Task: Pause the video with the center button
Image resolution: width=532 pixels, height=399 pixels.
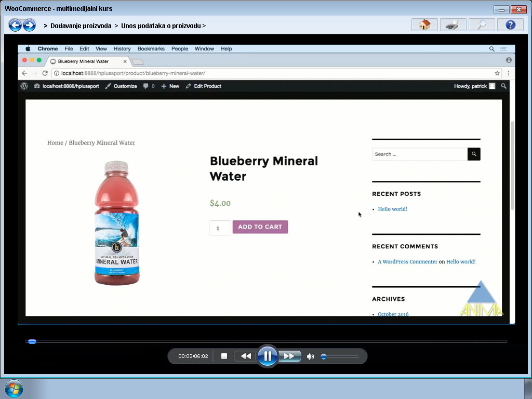Action: point(268,356)
